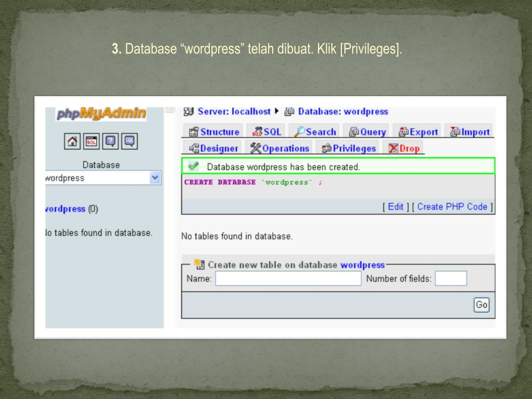The height and width of the screenshot is (399, 532).
Task: Click the 'No tables found in database.' main text
Action: [237, 236]
